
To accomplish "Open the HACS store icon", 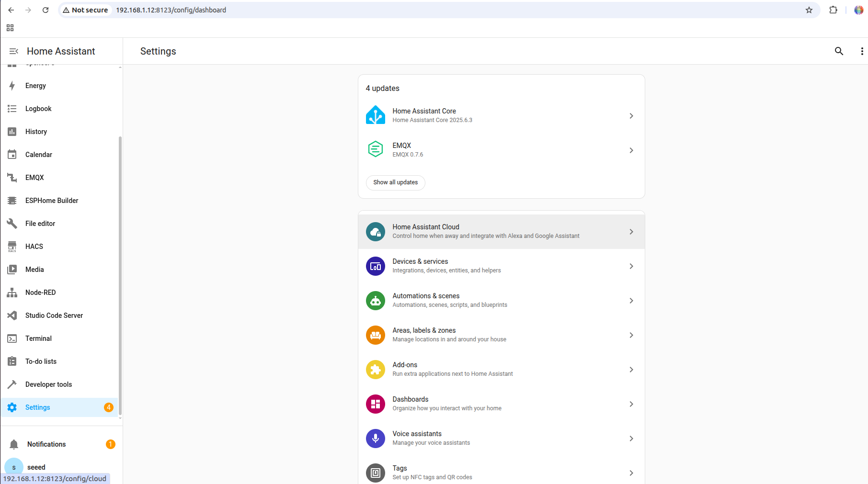I will point(12,247).
